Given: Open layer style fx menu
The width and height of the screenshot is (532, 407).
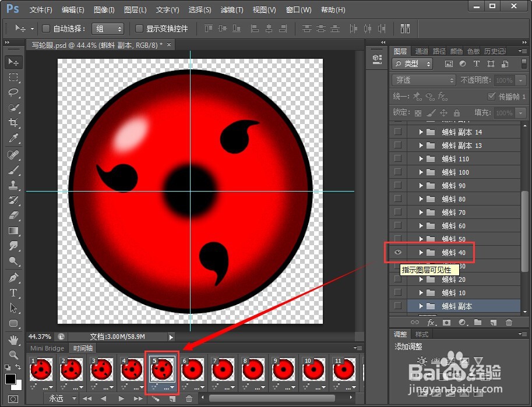Looking at the screenshot, I should coord(431,322).
